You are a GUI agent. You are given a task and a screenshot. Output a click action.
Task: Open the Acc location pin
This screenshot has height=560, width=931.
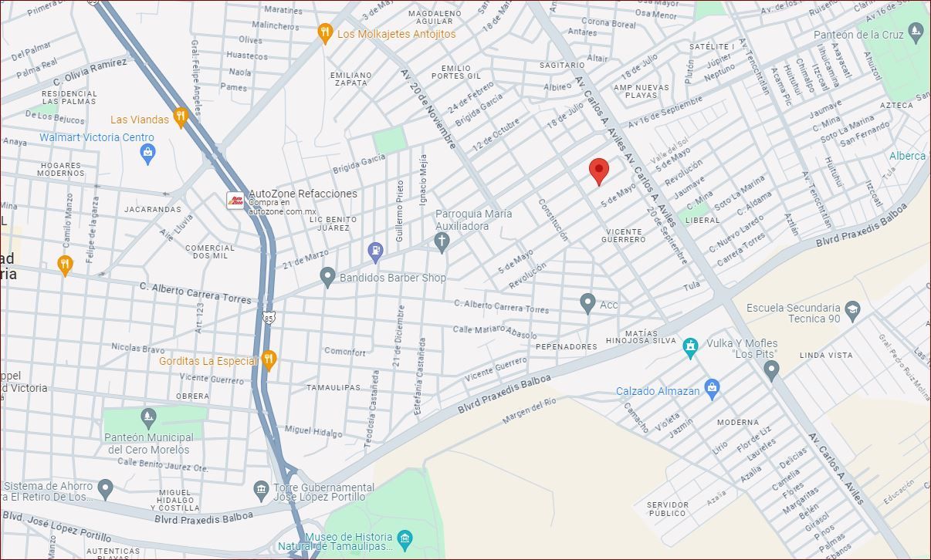point(587,304)
